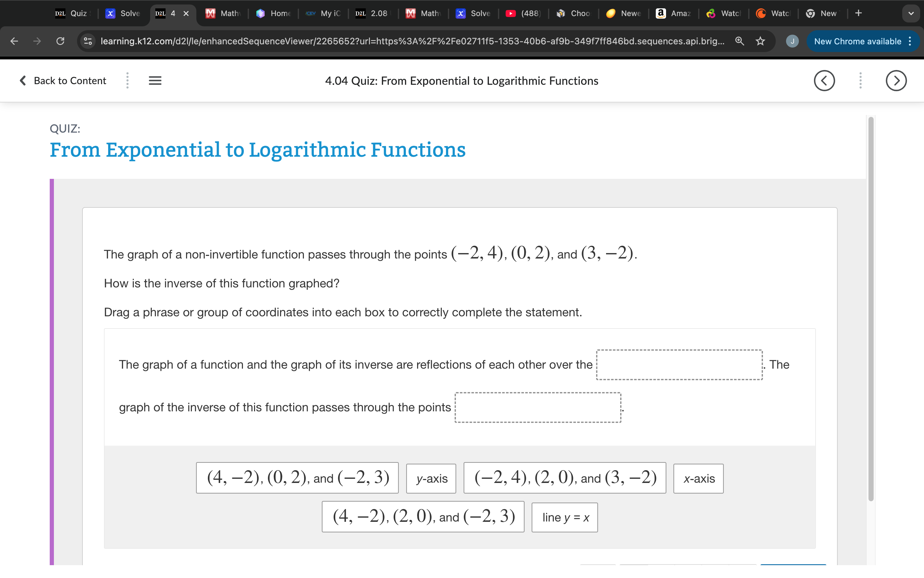Image resolution: width=924 pixels, height=578 pixels.
Task: Click the first empty drop box after 'over the'
Action: tap(679, 365)
